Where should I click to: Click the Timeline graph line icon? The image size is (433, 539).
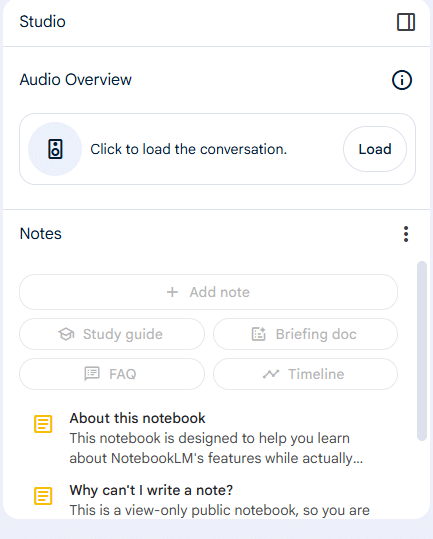[x=271, y=374]
